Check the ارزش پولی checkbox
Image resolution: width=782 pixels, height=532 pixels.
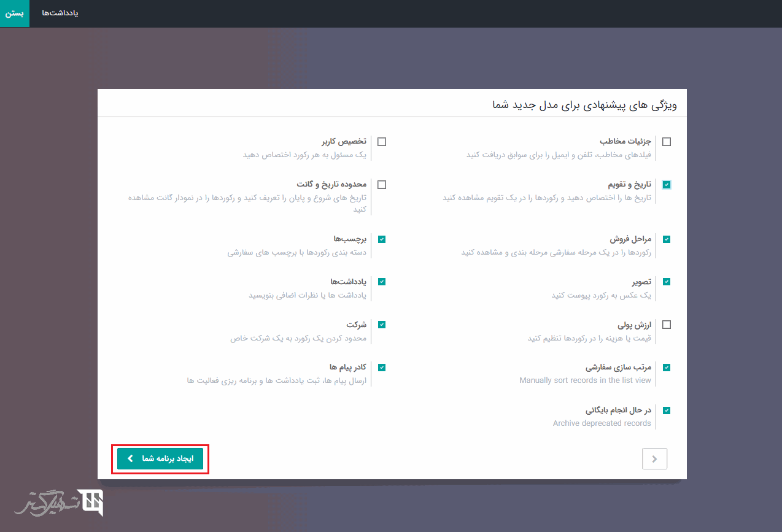(x=667, y=325)
